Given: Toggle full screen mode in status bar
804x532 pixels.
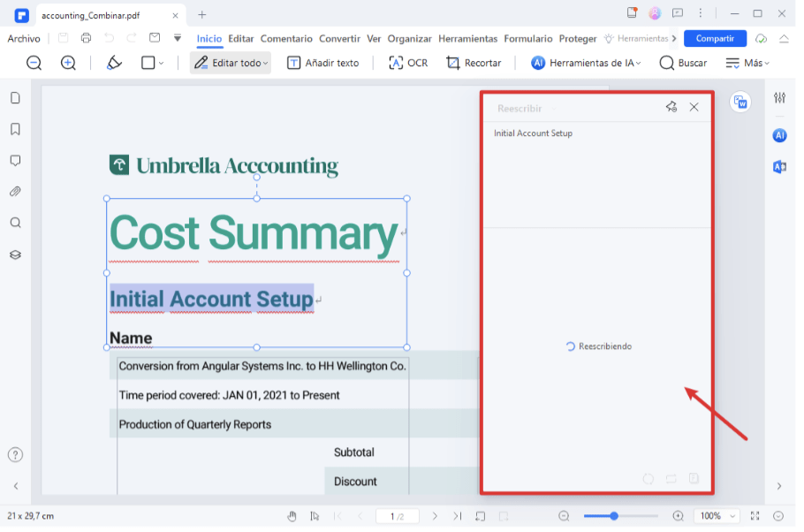Looking at the screenshot, I should (755, 516).
